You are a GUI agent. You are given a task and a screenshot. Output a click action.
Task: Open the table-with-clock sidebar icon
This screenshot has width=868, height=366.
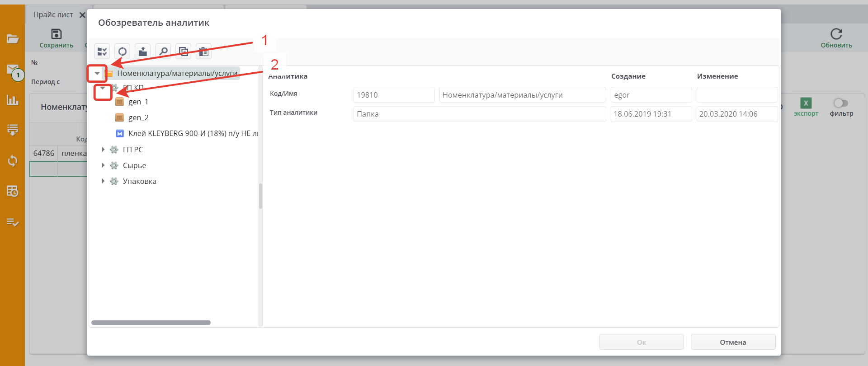[13, 191]
